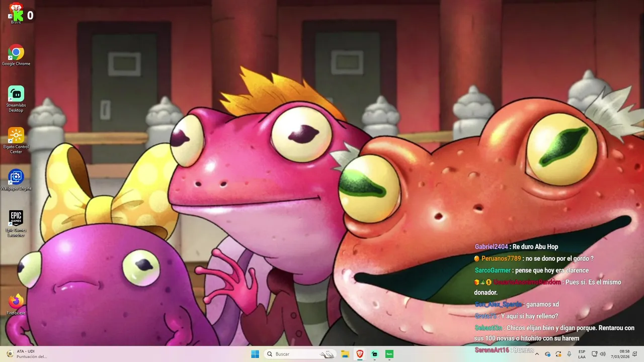This screenshot has width=644, height=362.
Task: Click the 'Re duro Abu Hop' chat message
Action: pos(535,247)
